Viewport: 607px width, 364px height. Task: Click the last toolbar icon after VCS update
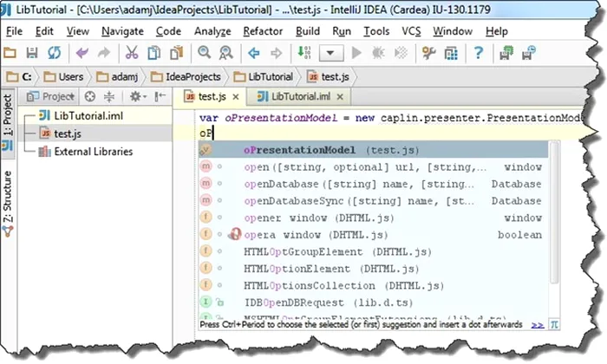[529, 53]
